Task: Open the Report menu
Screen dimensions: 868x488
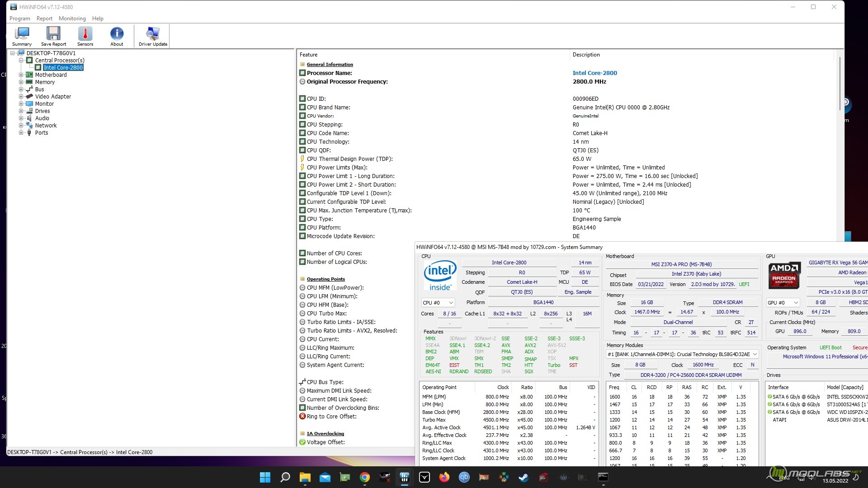Action: 44,19
